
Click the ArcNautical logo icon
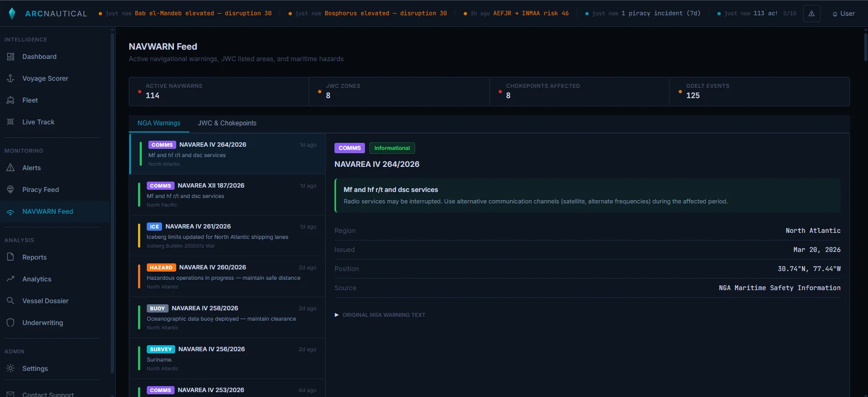pyautogui.click(x=12, y=14)
